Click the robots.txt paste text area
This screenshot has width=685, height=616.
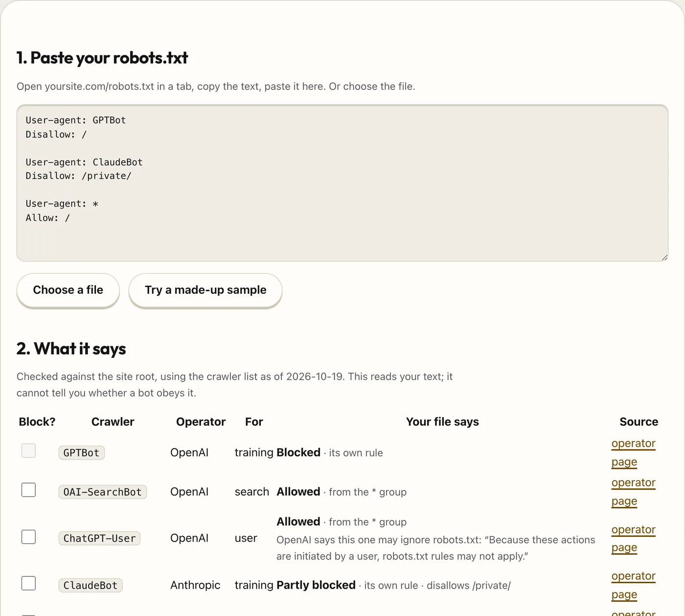tap(342, 183)
